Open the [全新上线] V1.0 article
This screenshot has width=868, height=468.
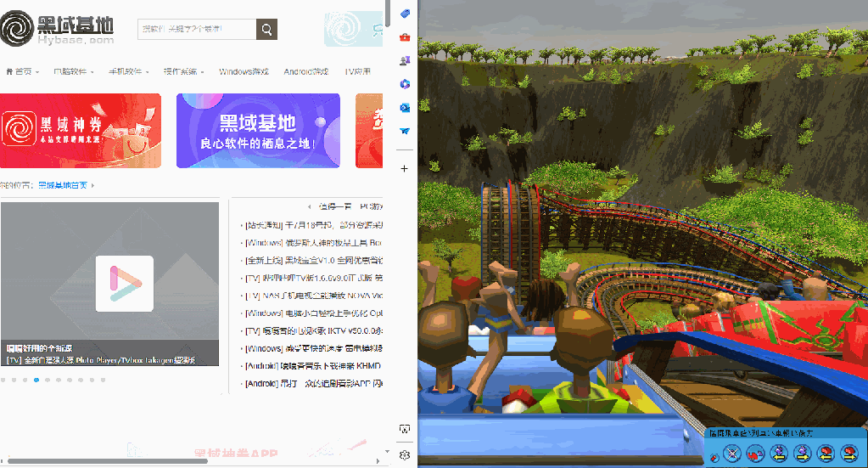tap(313, 260)
